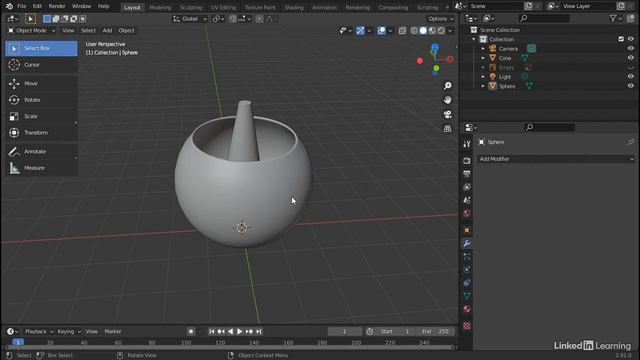Open the Render menu
Image resolution: width=640 pixels, height=360 pixels.
click(57, 6)
